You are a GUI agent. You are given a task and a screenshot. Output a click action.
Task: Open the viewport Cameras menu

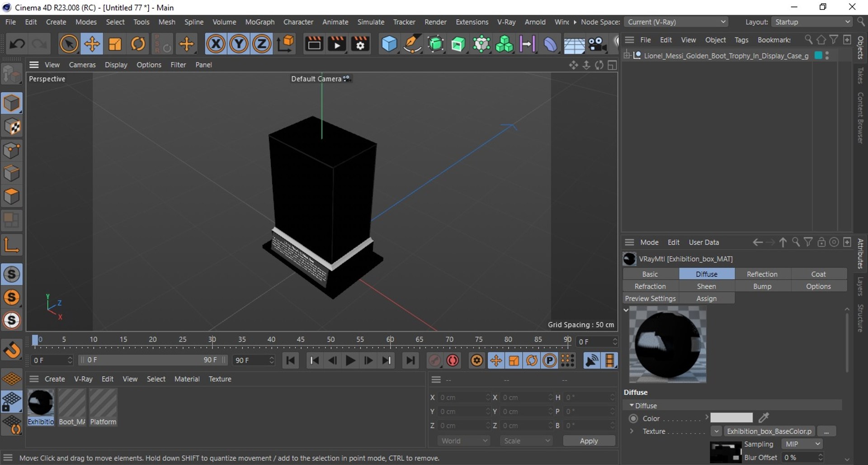tap(82, 65)
